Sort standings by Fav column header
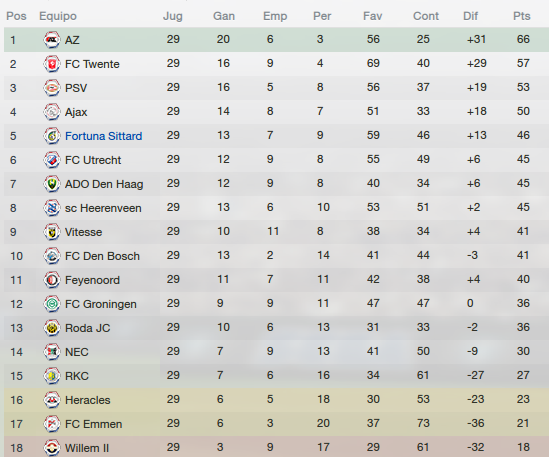This screenshot has height=457, width=549. [373, 16]
